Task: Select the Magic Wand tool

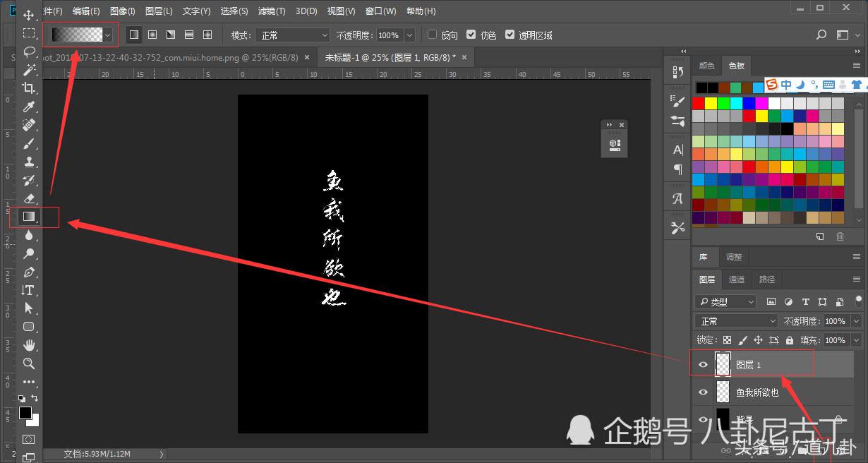Action: pyautogui.click(x=29, y=70)
